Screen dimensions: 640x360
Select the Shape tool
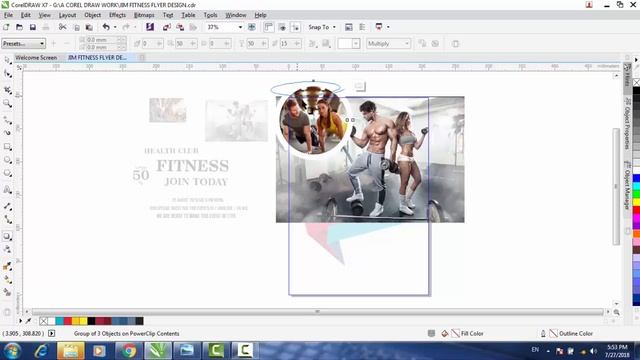[x=7, y=74]
